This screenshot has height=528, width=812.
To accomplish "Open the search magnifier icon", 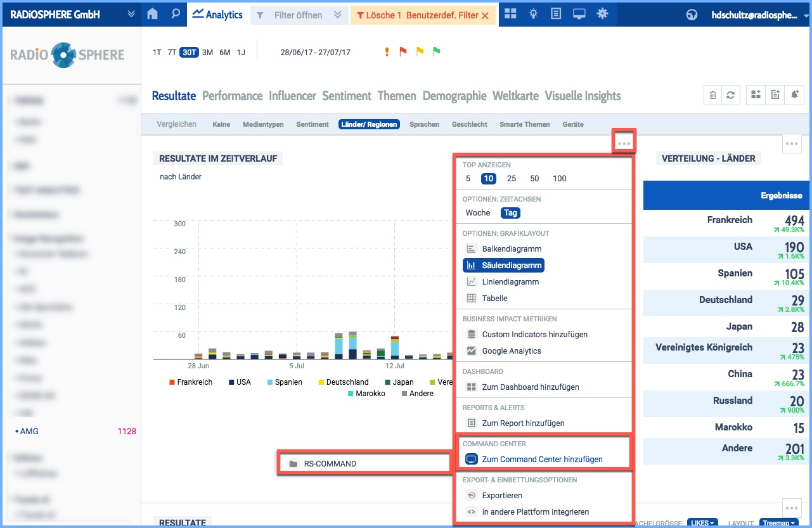I will [176, 13].
